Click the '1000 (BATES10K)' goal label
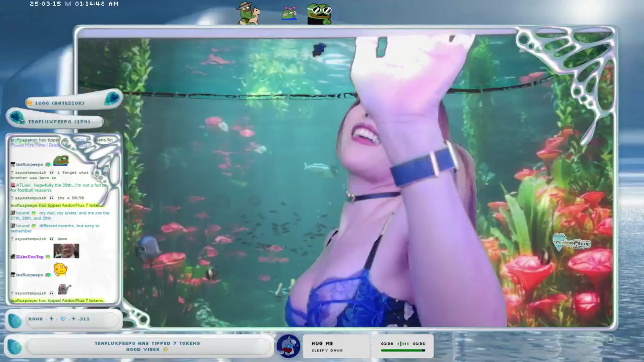Viewport: 644px width, 362px height. (59, 103)
